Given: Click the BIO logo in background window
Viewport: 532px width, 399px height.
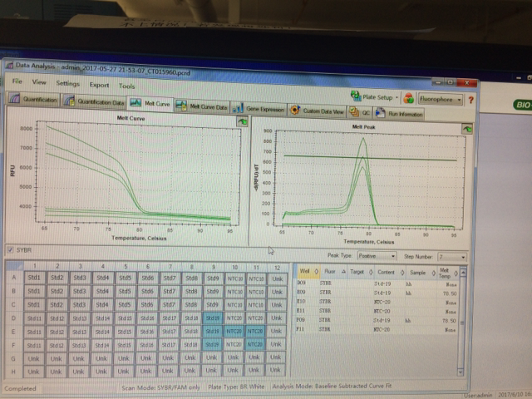Looking at the screenshot, I should (523, 105).
